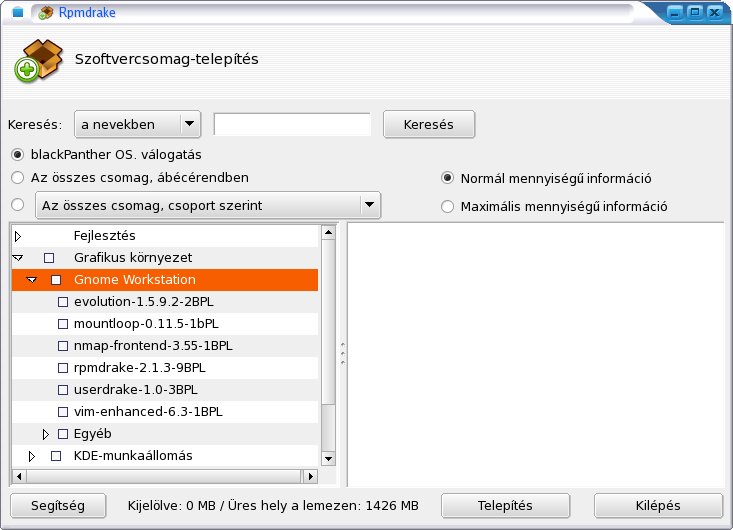Check the nmap-frontend-3.55-1BPL package
The height and width of the screenshot is (530, 733).
tap(63, 346)
